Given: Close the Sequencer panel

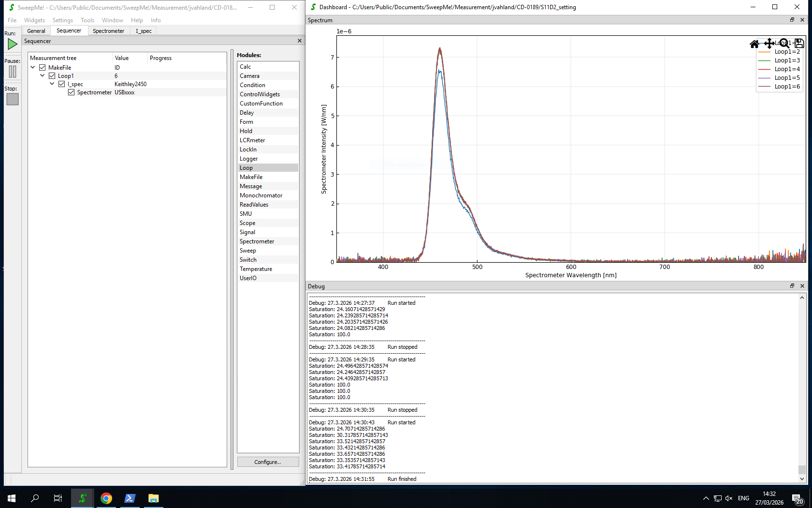Looking at the screenshot, I should 300,41.
